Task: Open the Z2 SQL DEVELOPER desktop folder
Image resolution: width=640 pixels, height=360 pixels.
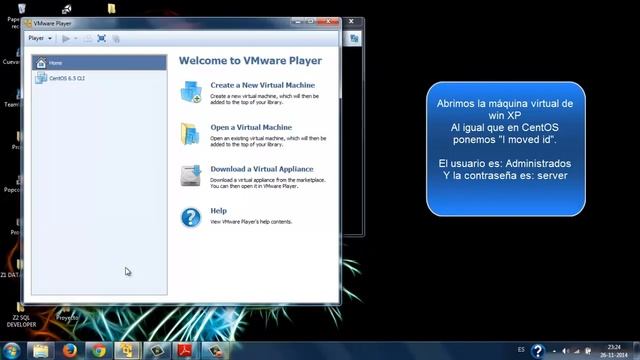Action: click(21, 315)
